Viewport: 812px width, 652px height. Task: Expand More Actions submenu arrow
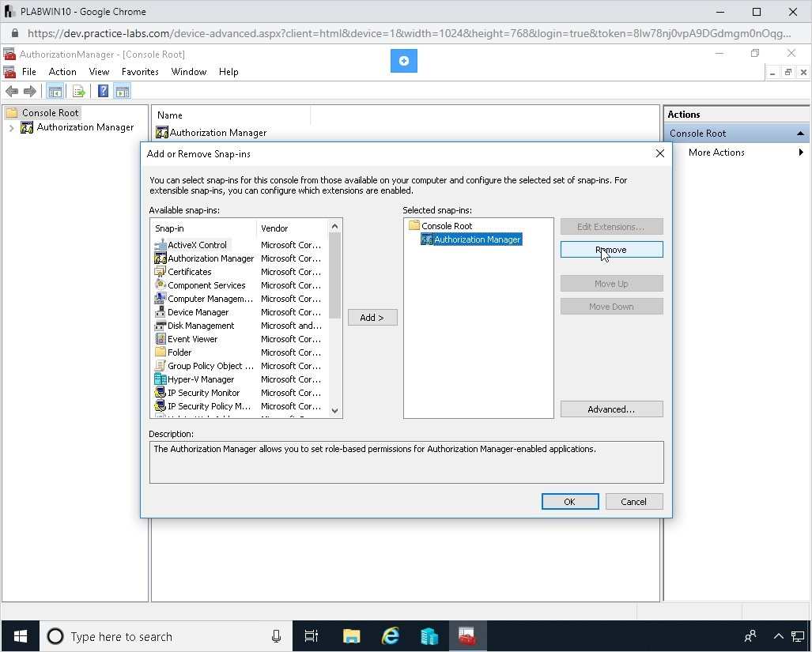(801, 152)
